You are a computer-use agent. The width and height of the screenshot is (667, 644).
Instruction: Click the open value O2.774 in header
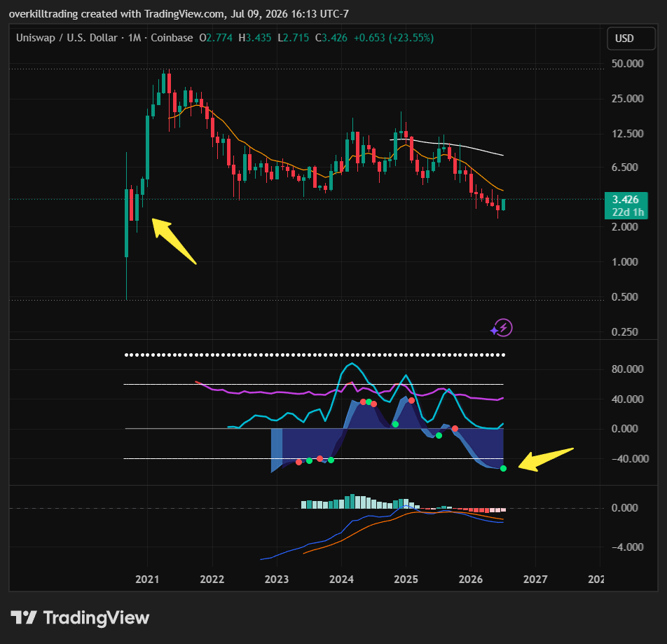pos(216,38)
